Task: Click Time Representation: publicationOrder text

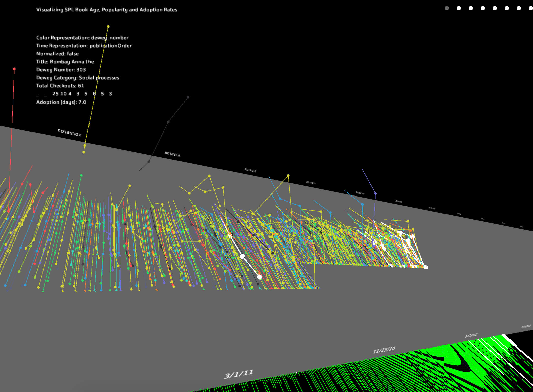Action: (x=84, y=46)
